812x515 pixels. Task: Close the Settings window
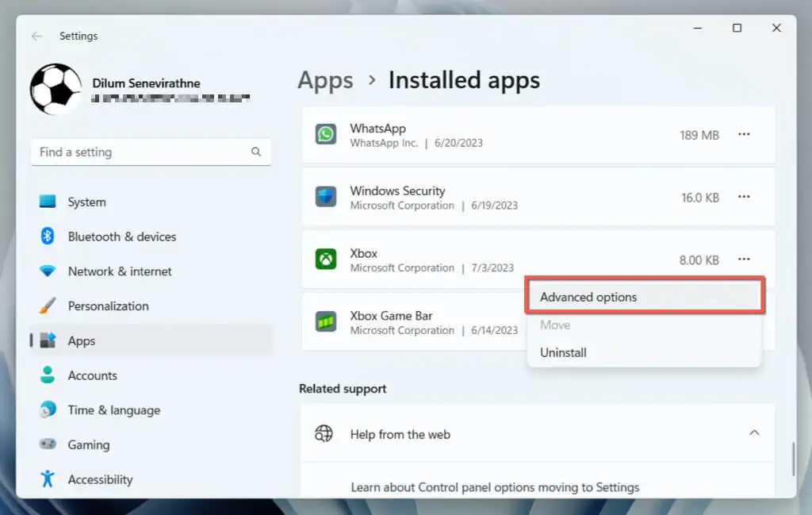pos(776,28)
